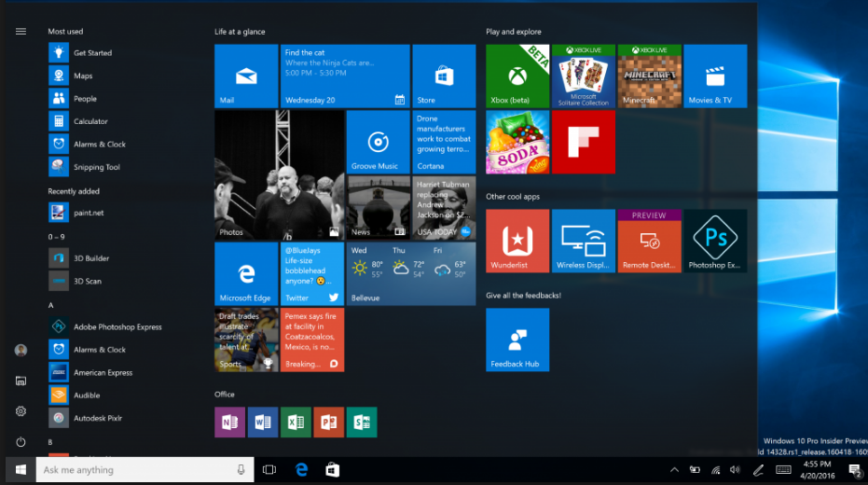Open File Explorer icon in Start sidebar

pyautogui.click(x=21, y=381)
